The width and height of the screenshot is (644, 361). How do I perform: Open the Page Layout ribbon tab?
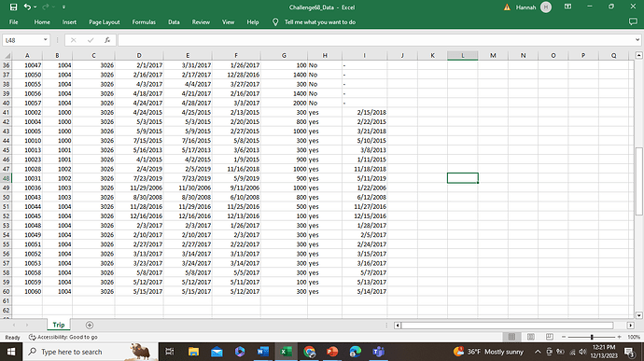105,22
